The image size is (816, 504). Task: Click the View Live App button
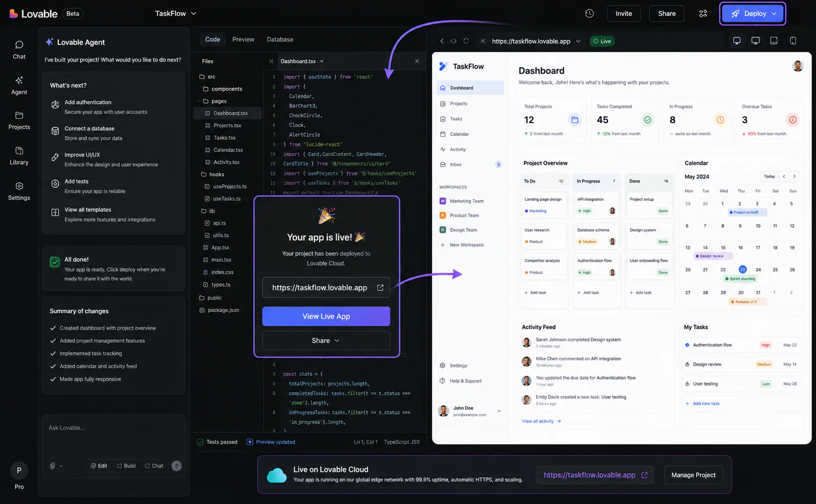[x=326, y=316]
